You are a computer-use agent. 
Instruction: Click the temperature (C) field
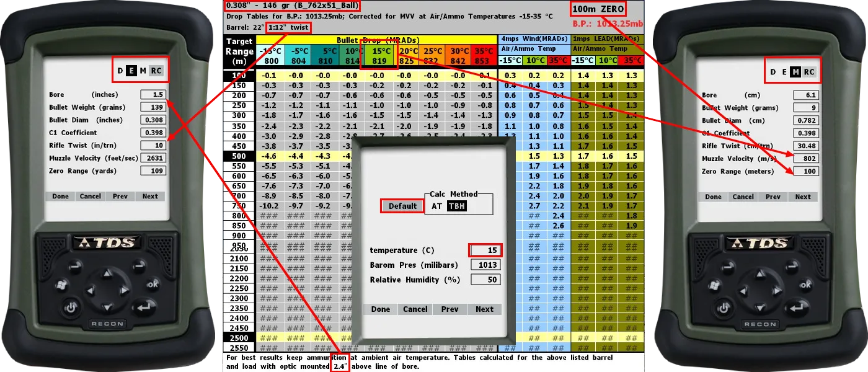tap(485, 250)
